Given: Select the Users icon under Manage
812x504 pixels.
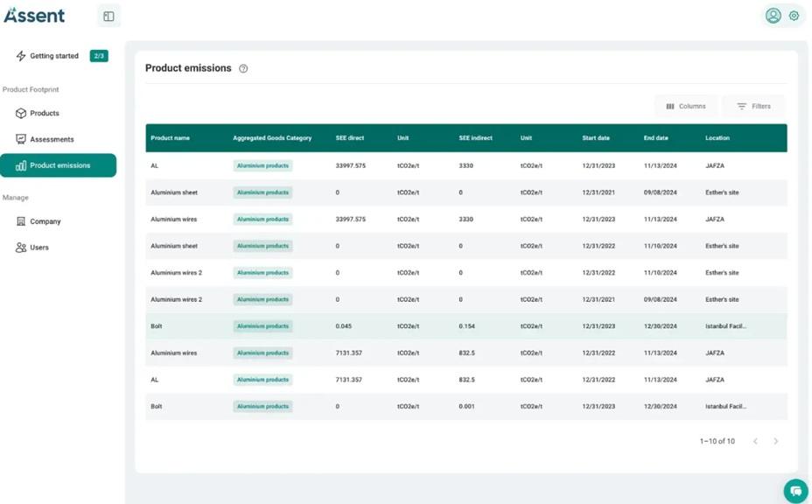Looking at the screenshot, I should point(20,248).
